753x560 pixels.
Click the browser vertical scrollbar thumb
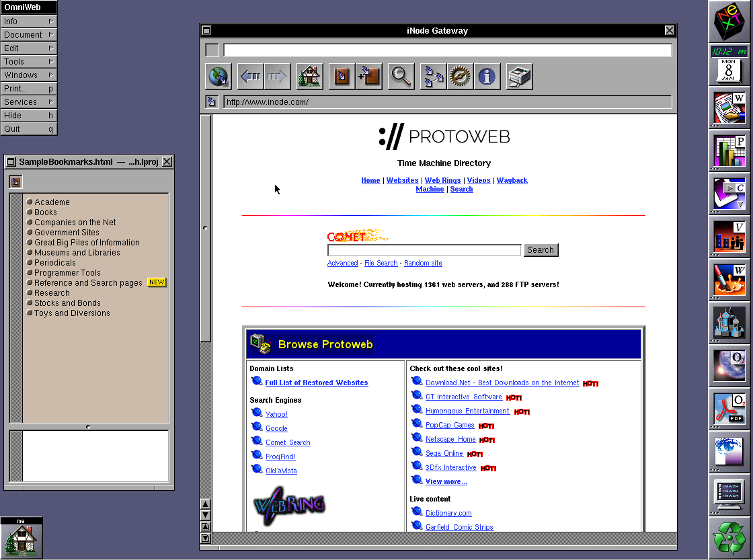(x=206, y=228)
